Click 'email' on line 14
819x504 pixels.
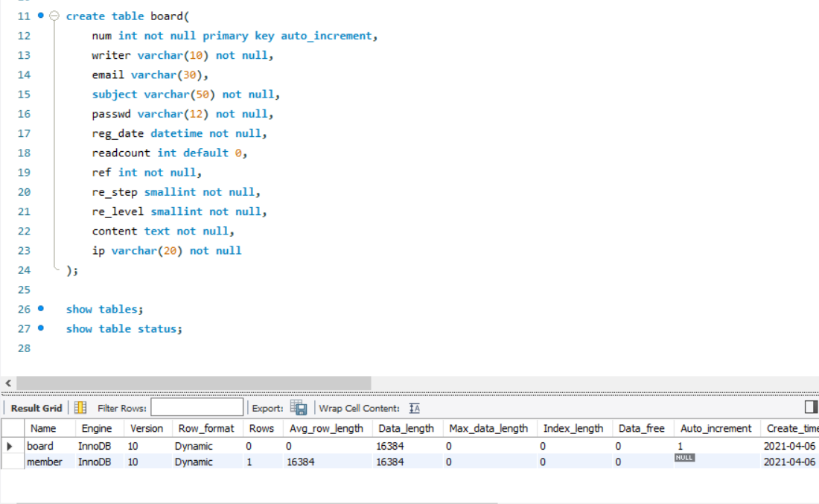[108, 74]
